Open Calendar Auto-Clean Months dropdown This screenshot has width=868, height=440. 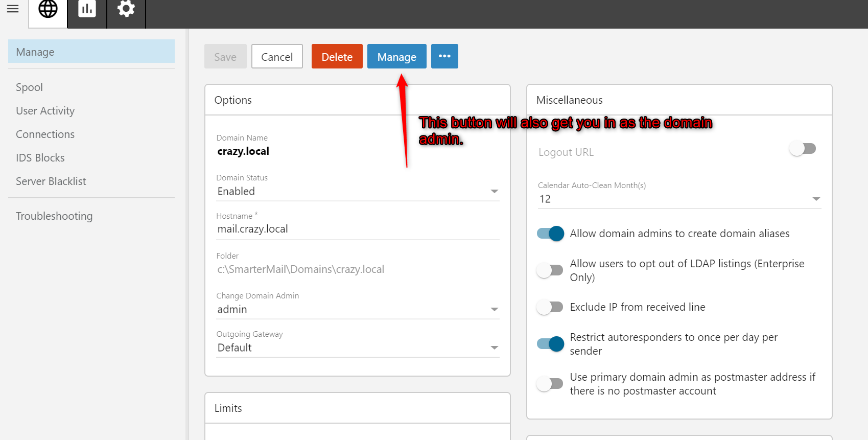[x=679, y=199]
